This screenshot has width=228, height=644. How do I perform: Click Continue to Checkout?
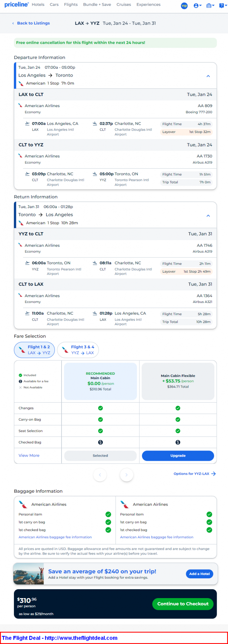(183, 604)
